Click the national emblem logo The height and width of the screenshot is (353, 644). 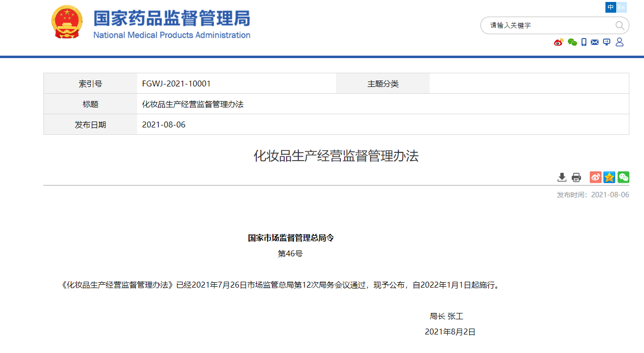[x=67, y=22]
